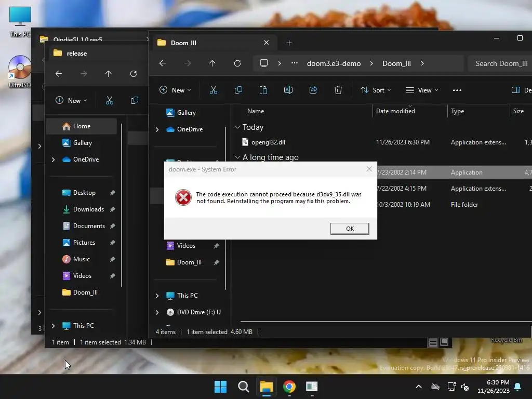Screen dimensions: 532x399
Task: Open the View dropdown
Action: pyautogui.click(x=422, y=90)
